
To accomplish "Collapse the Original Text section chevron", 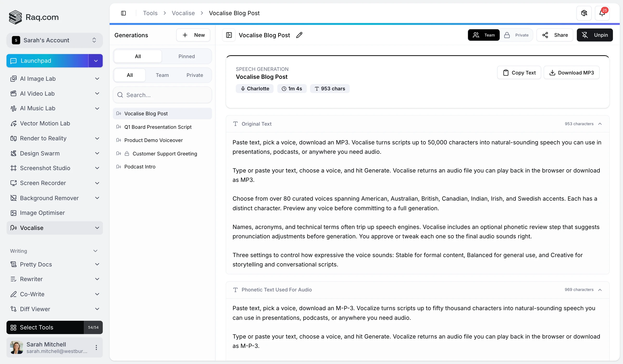I will (x=600, y=124).
